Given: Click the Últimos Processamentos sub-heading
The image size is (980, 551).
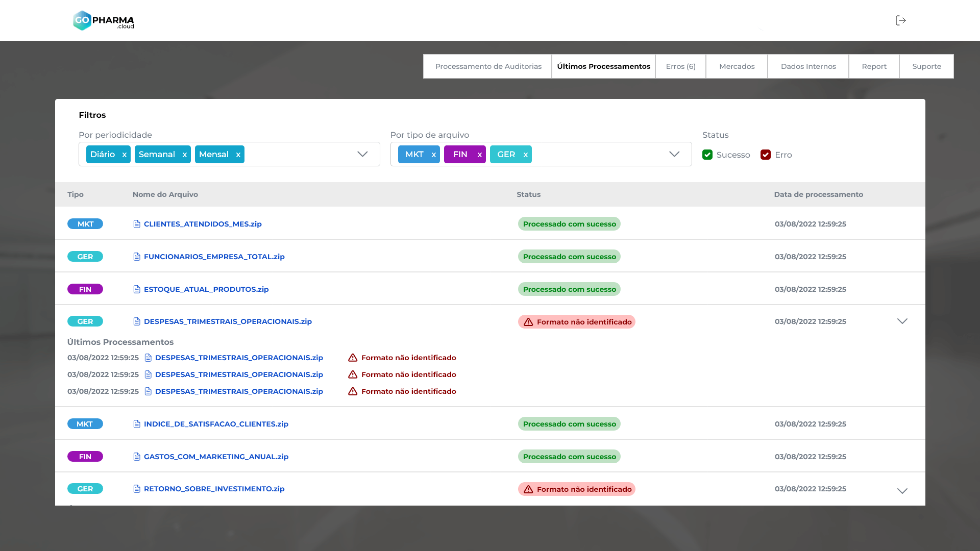Looking at the screenshot, I should pos(120,342).
